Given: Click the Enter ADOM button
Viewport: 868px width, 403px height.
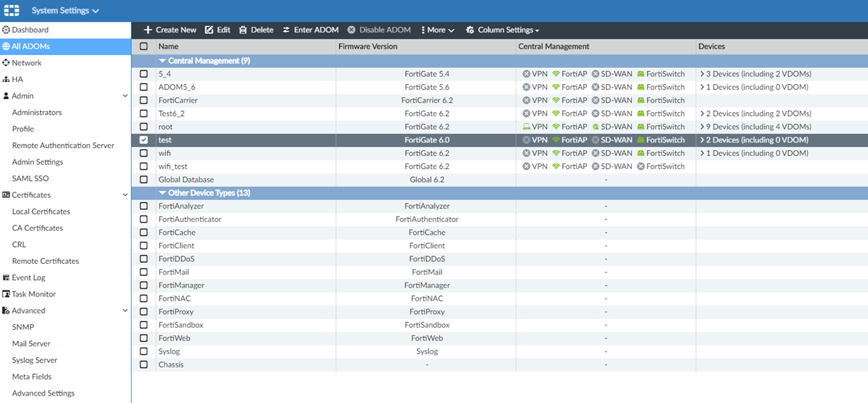Looking at the screenshot, I should click(x=310, y=30).
